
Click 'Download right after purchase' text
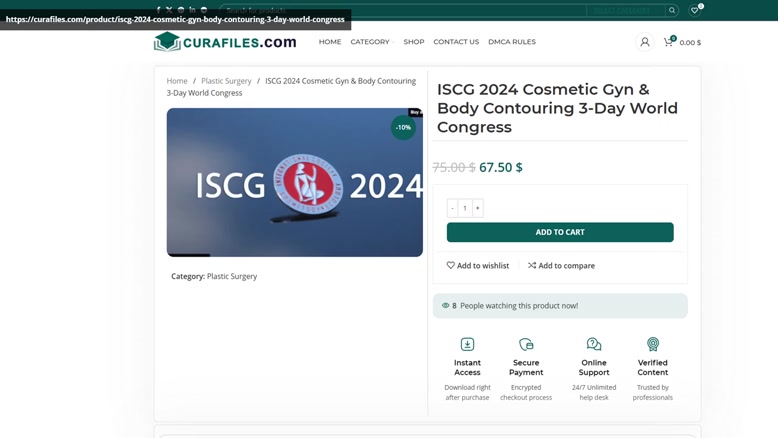[467, 392]
